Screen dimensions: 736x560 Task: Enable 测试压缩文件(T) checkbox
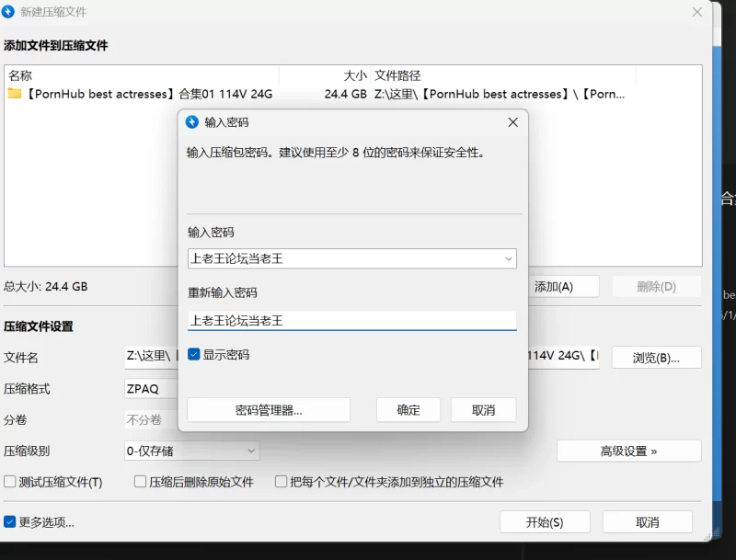(x=10, y=482)
